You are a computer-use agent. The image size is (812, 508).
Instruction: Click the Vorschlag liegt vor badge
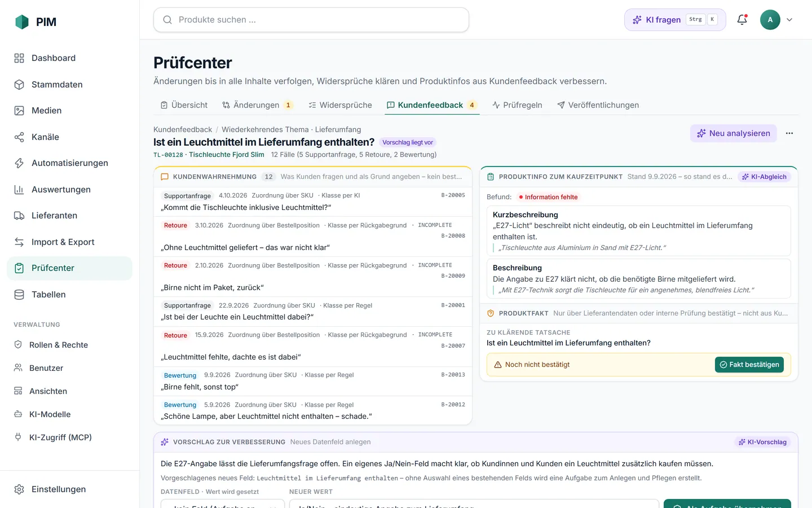[408, 142]
